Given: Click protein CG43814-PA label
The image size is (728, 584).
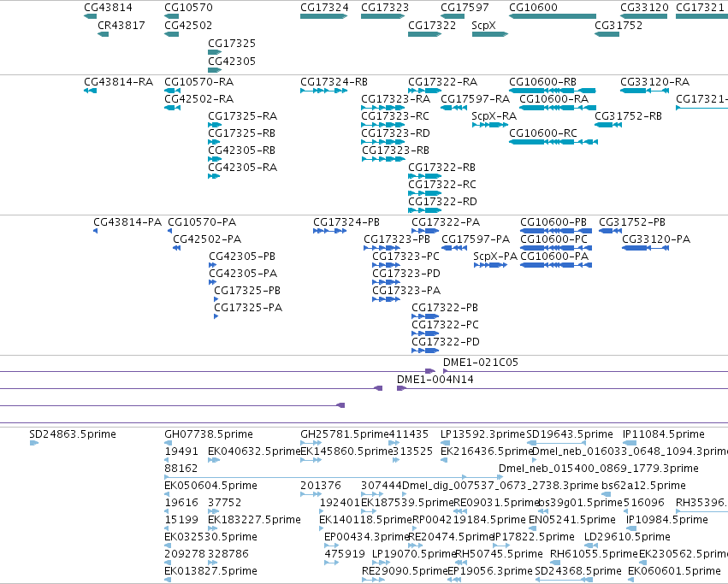Looking at the screenshot, I should click(x=127, y=222).
